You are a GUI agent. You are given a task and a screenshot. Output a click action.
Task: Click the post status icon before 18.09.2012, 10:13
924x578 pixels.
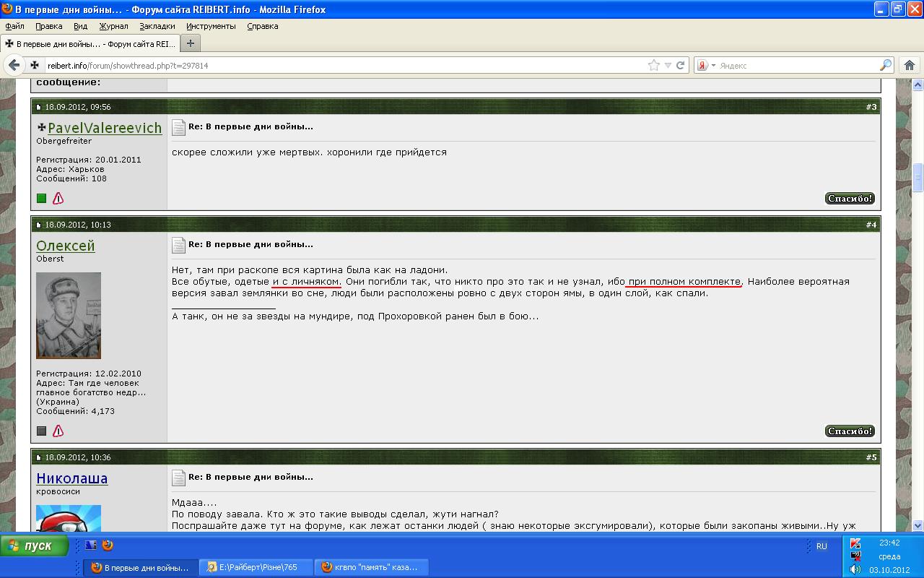pyautogui.click(x=39, y=225)
